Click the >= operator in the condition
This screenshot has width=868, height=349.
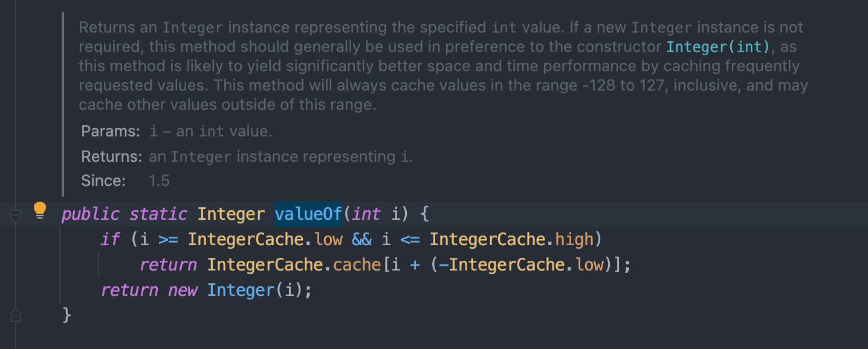click(x=168, y=240)
